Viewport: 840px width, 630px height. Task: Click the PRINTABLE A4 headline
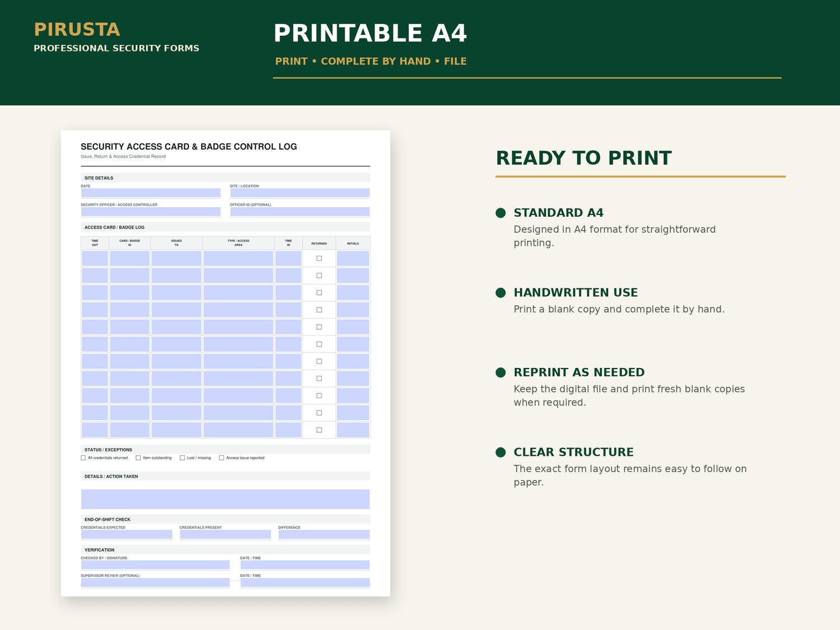point(370,33)
